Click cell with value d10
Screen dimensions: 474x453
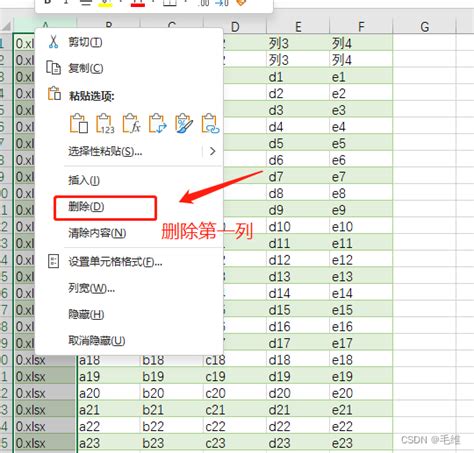click(298, 227)
